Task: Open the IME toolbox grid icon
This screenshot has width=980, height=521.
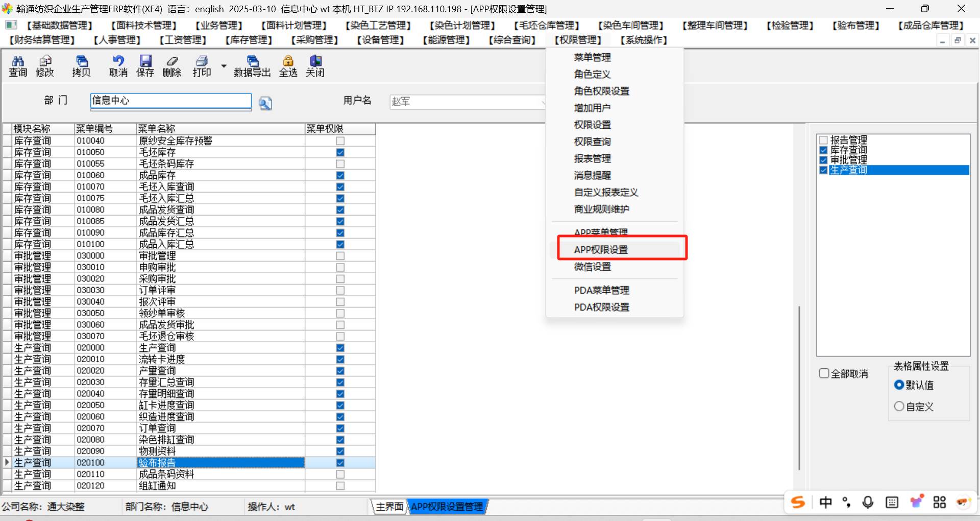Action: point(940,503)
